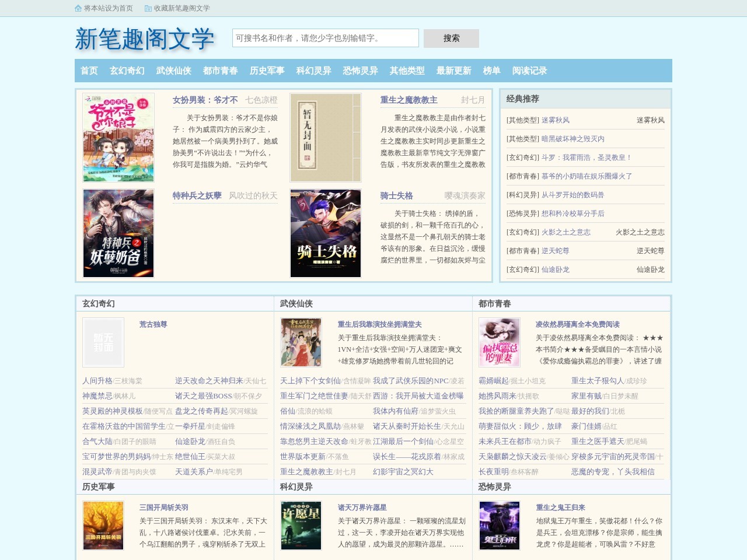Screen dimensions: 747x560
Task: Open recommended book 逆天蛇尊
Action: coord(556,251)
